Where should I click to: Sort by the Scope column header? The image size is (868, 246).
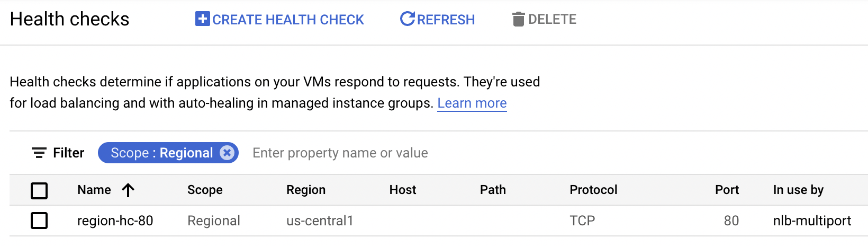(205, 190)
